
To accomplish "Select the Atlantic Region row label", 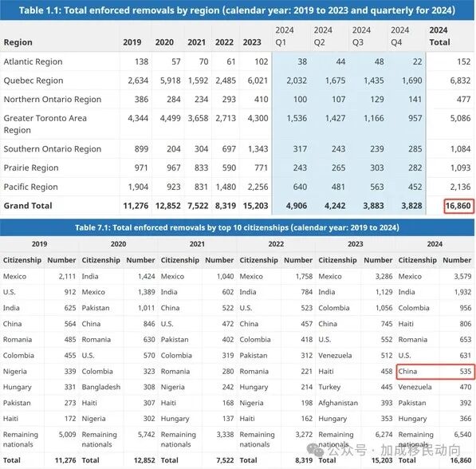I will click(x=33, y=61).
